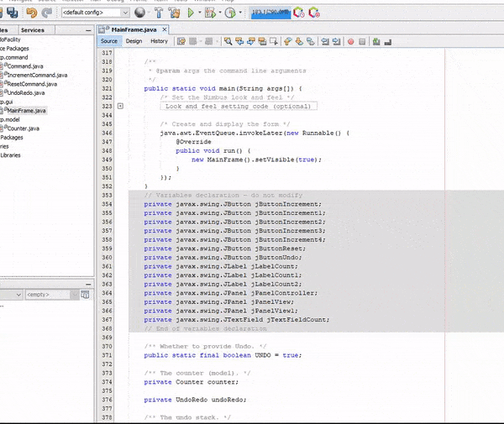This screenshot has height=424, width=504.
Task: Switch to the History view
Action: coord(159,40)
